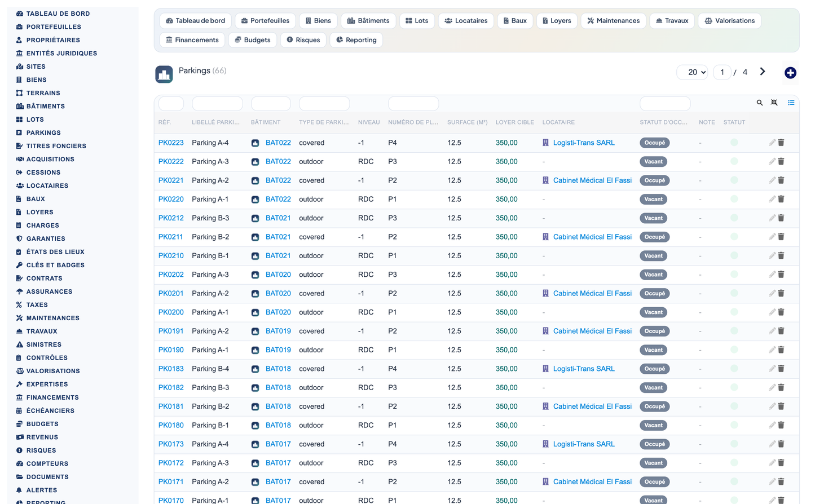Click the Libellé parking filter input field
The height and width of the screenshot is (504, 815).
[217, 104]
